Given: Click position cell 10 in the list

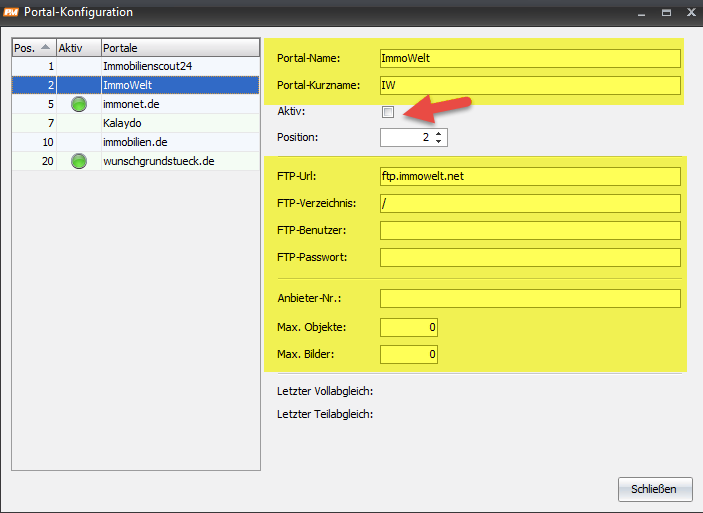Looking at the screenshot, I should [x=34, y=142].
